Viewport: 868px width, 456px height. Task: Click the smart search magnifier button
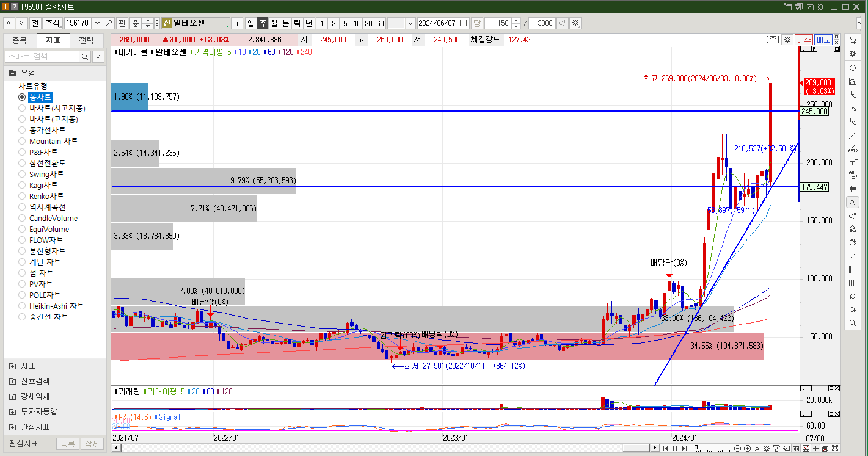pos(85,56)
